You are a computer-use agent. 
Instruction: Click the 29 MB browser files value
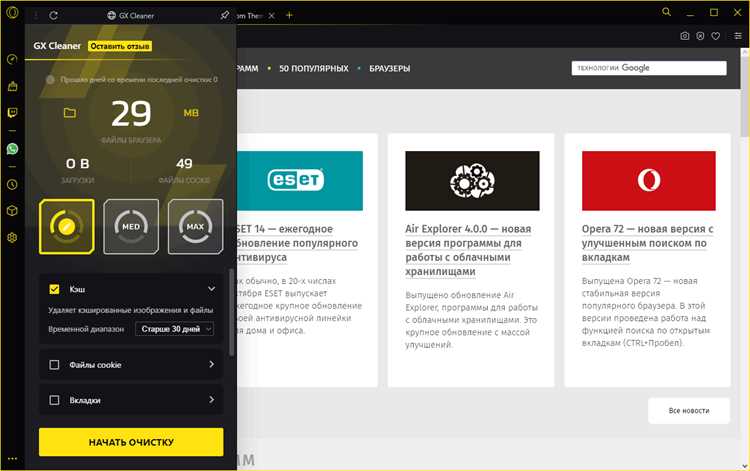point(131,114)
